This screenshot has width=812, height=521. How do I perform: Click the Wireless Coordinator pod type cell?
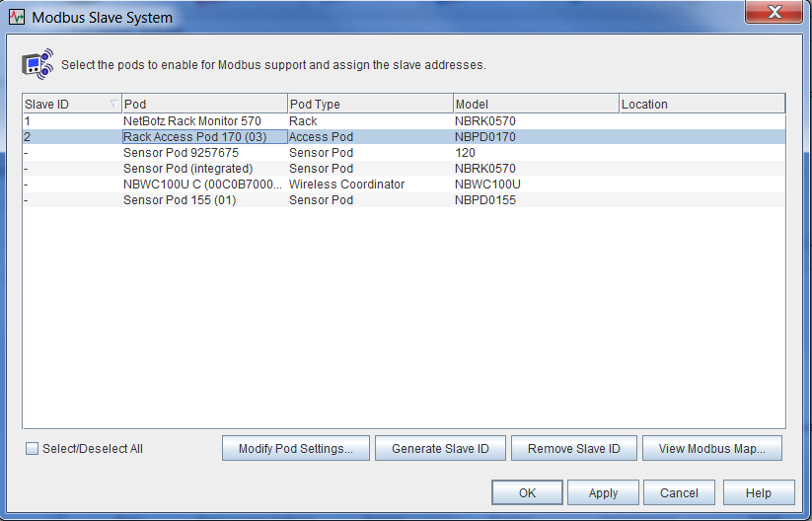[x=370, y=185]
